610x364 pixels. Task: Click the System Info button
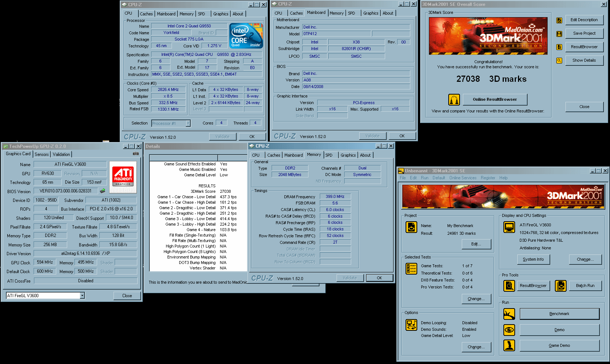[x=533, y=260]
